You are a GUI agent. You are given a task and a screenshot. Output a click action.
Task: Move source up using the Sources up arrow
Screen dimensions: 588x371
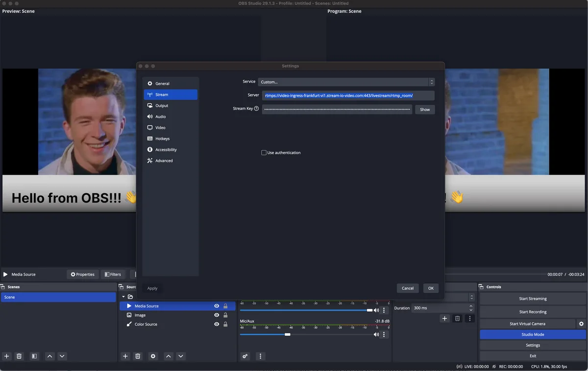[168, 356]
